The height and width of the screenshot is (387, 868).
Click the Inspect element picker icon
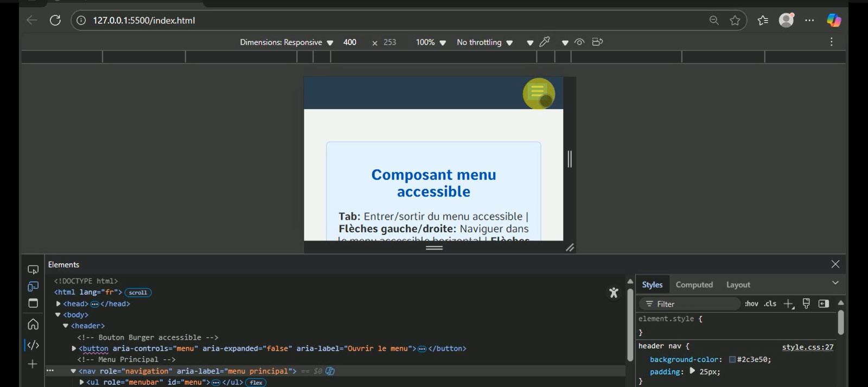point(33,270)
